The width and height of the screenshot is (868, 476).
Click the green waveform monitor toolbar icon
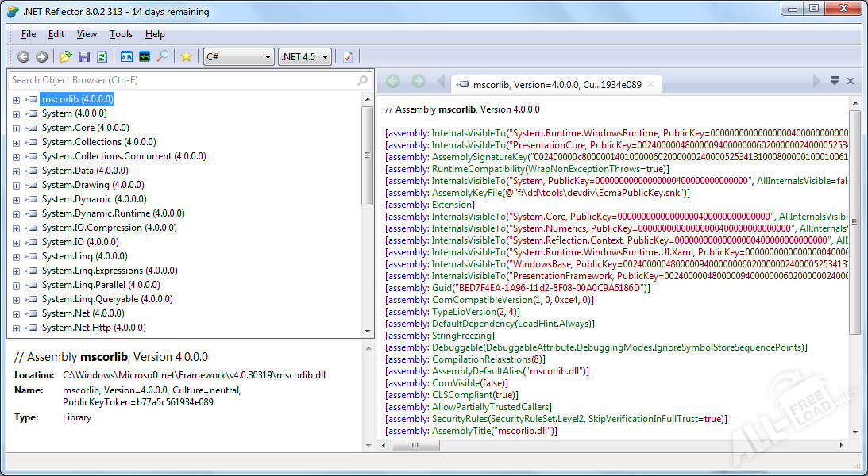point(145,56)
